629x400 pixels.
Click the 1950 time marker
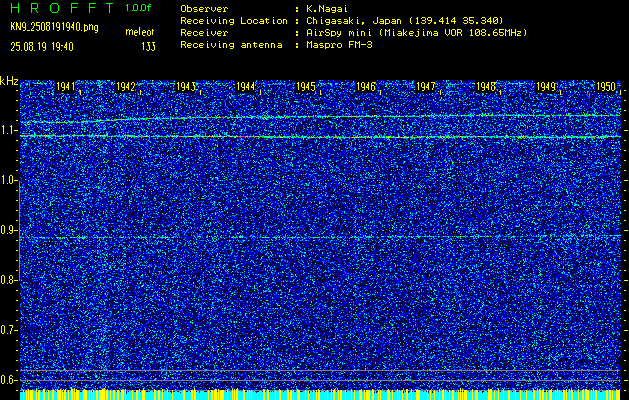tap(606, 87)
